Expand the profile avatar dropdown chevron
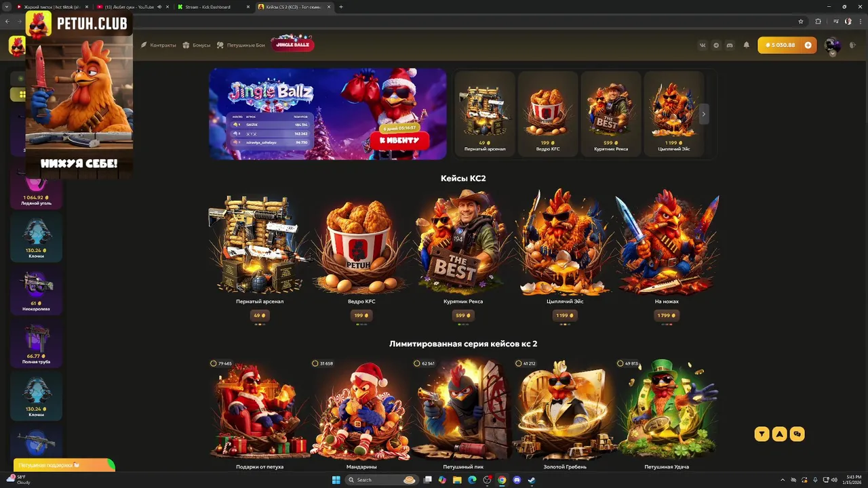The width and height of the screenshot is (868, 488). pos(833,54)
